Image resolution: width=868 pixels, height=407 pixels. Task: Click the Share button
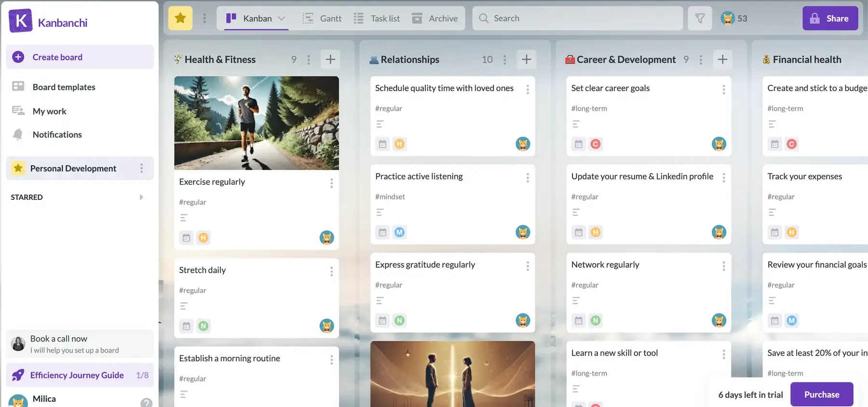click(x=830, y=18)
